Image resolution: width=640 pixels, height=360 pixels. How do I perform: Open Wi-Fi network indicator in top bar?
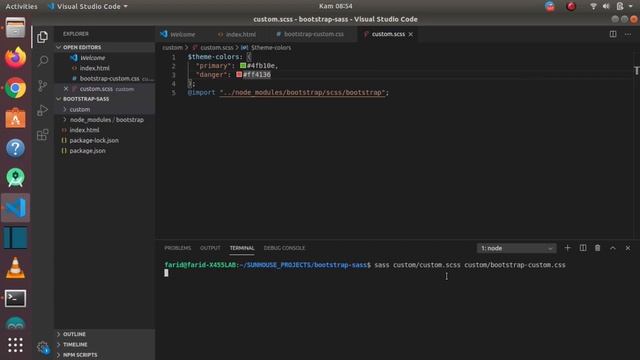point(593,6)
